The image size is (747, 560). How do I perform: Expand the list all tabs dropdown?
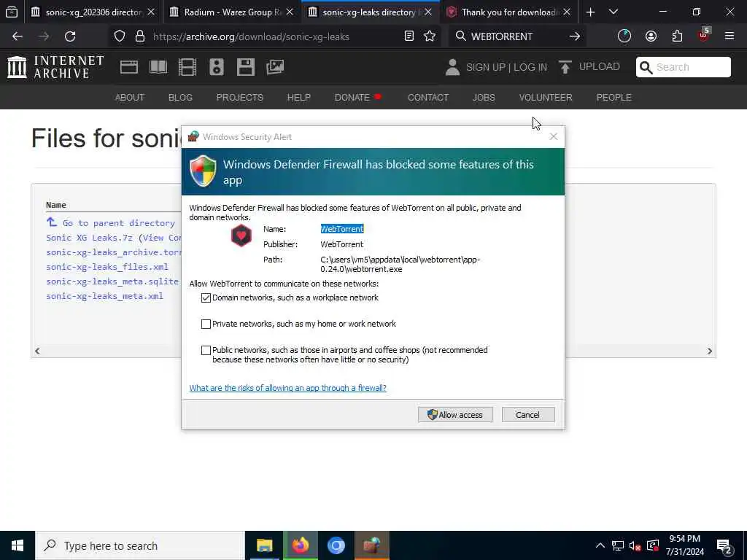[613, 12]
